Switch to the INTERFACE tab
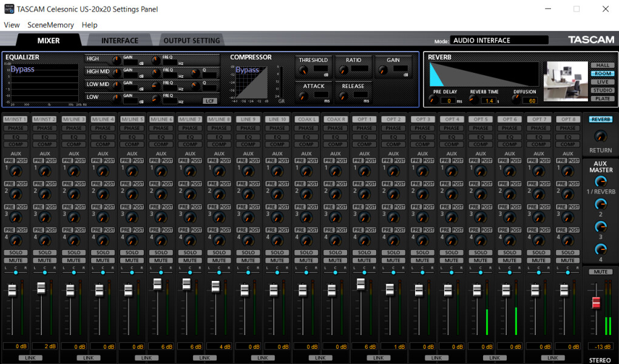 [120, 41]
